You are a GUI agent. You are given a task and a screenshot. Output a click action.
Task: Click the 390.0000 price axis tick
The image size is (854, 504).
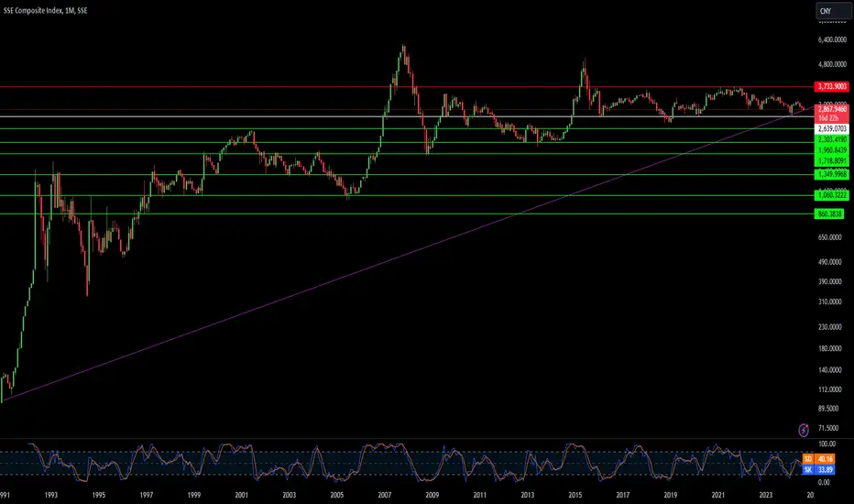(830, 281)
